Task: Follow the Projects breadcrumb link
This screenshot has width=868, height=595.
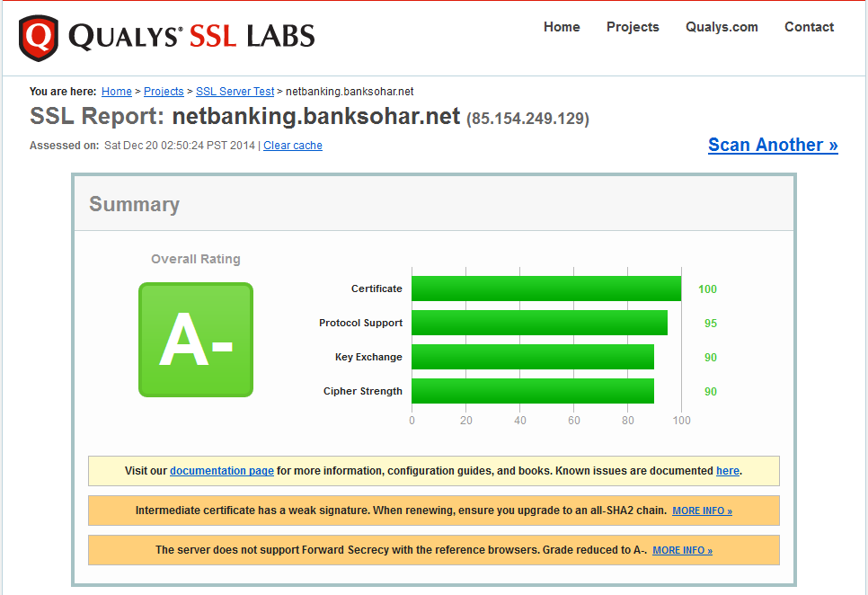Action: [164, 92]
